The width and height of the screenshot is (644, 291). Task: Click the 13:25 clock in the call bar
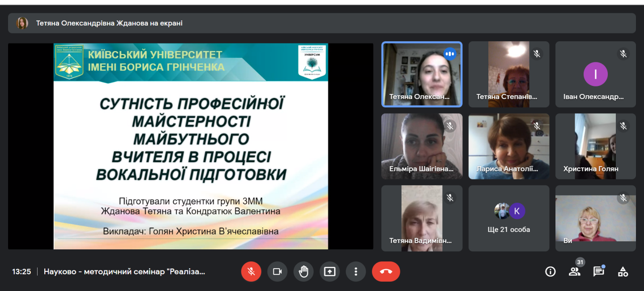pos(21,271)
